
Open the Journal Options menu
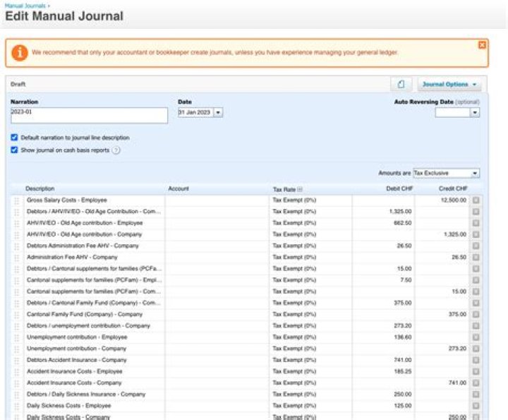click(449, 85)
